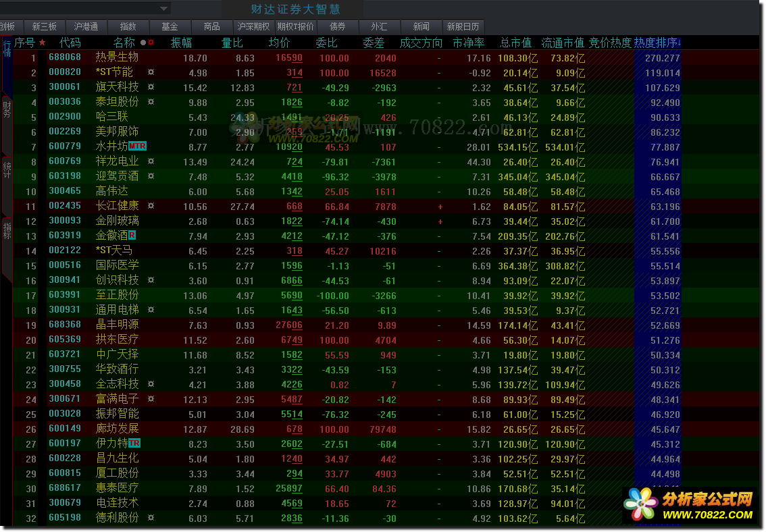Screen dimensions: 766x532
Task: Click the marker icon next to 泰坦股份
Action: pyautogui.click(x=151, y=101)
